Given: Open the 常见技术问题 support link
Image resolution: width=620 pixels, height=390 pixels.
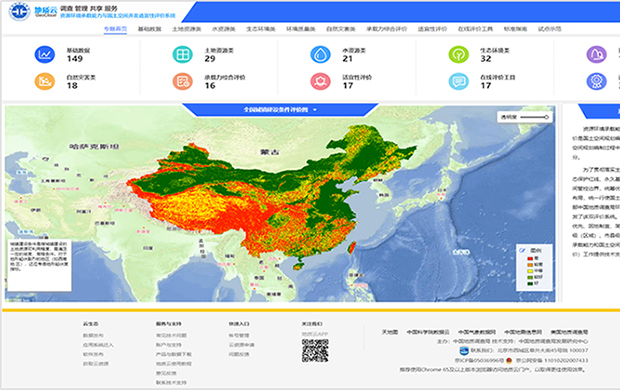Looking at the screenshot, I should coord(171,335).
